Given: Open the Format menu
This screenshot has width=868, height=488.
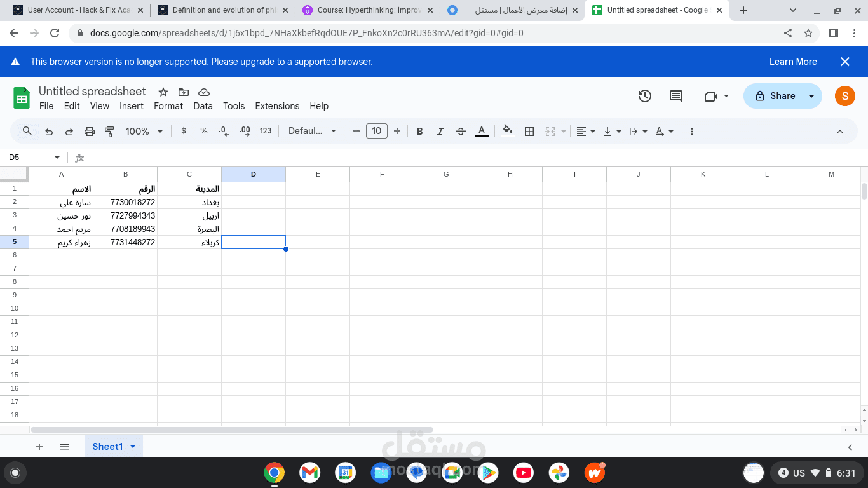Looking at the screenshot, I should coord(168,106).
